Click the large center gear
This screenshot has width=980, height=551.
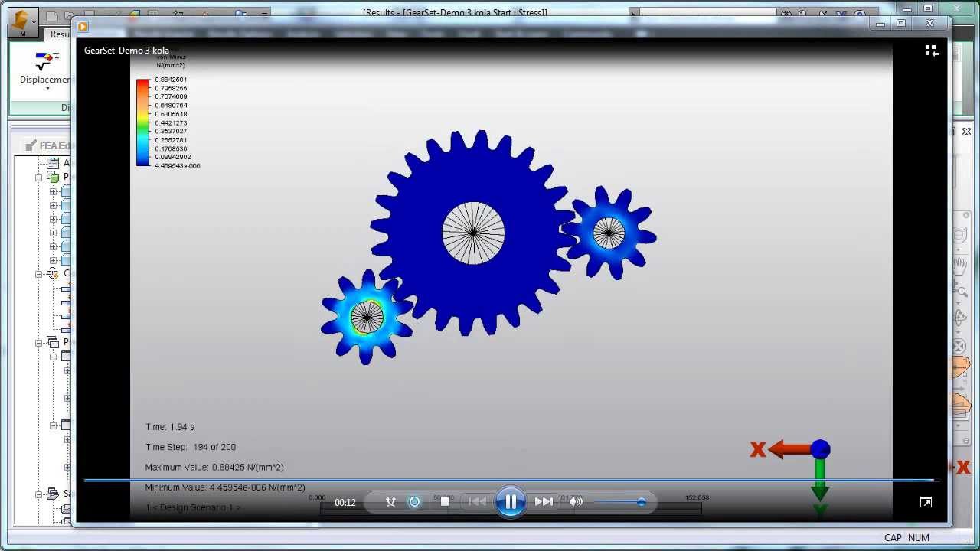473,233
